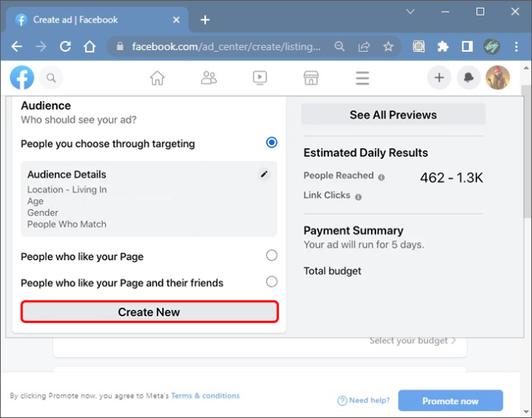Screen dimensions: 532x418
Task: Expand the Select your budget chevron
Action: (x=453, y=341)
